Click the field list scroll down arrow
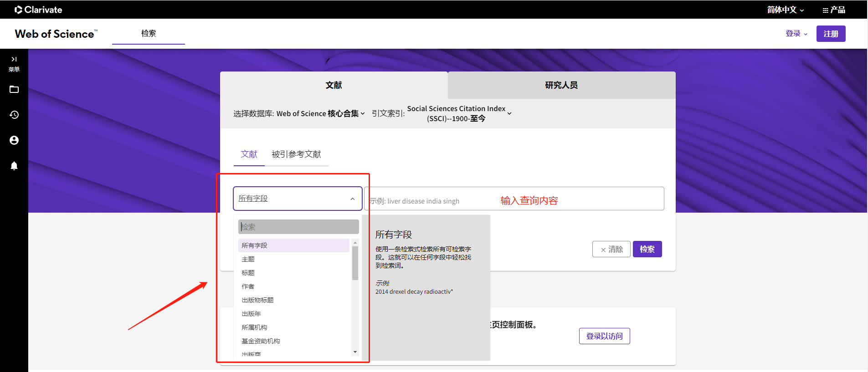The height and width of the screenshot is (372, 868). (x=355, y=352)
